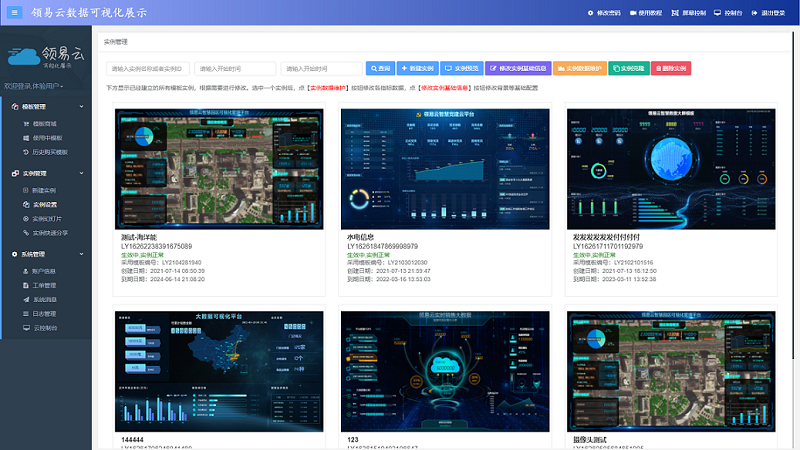
Task: Click the instance ID LY16262238391675089
Action: tap(157, 246)
